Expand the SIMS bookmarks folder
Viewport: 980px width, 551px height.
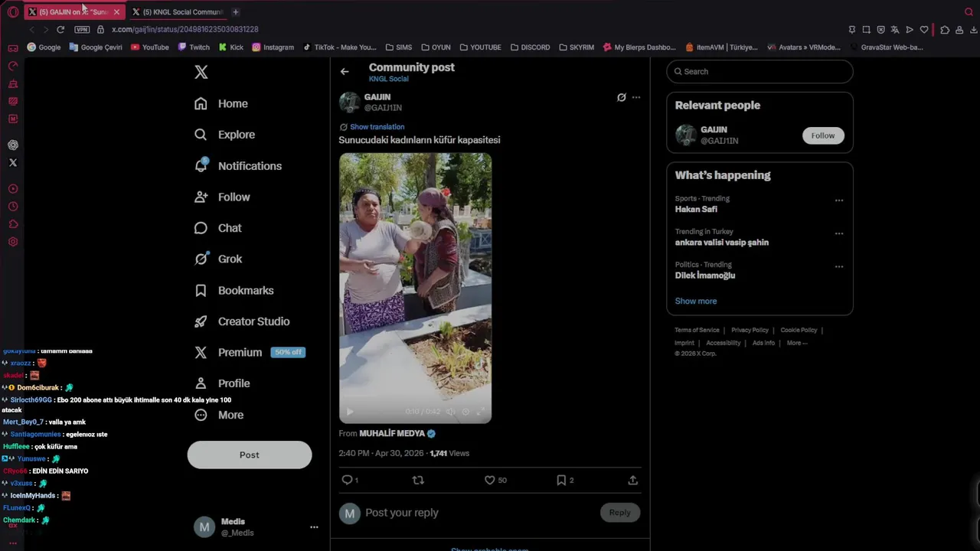click(x=398, y=47)
